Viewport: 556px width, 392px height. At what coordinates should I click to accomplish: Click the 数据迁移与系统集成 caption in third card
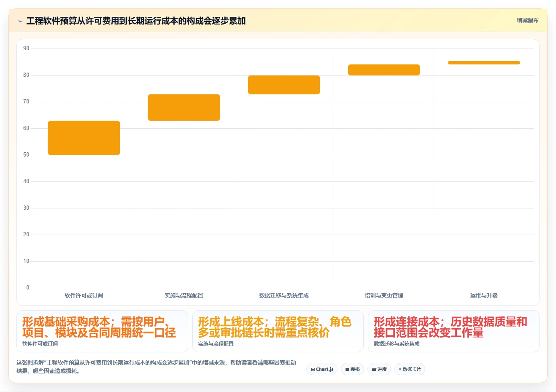[x=397, y=344]
